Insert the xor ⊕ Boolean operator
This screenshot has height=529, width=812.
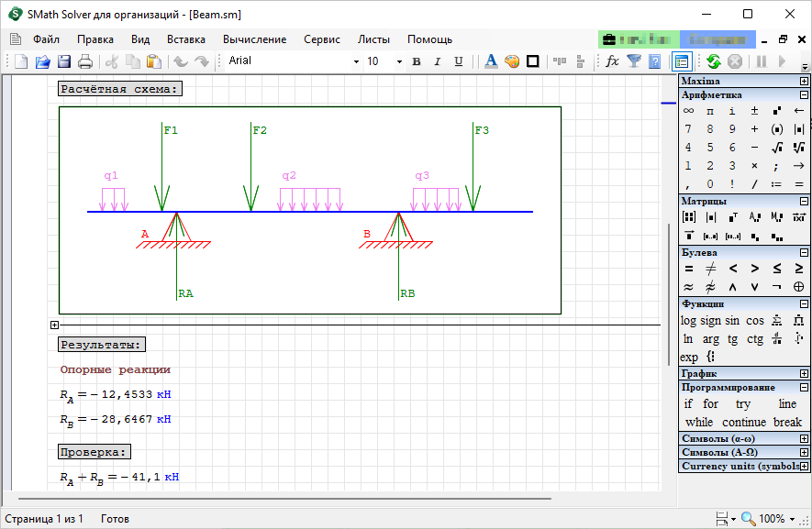pos(799,287)
